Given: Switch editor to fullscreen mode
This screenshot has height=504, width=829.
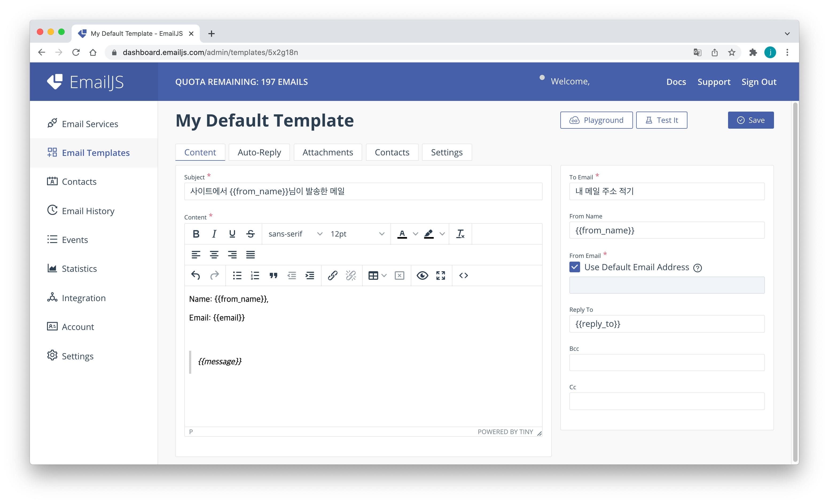Looking at the screenshot, I should [440, 276].
